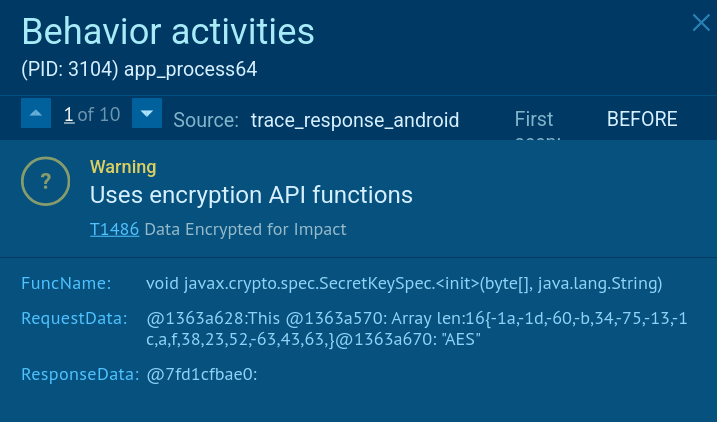Image resolution: width=717 pixels, height=422 pixels.
Task: Click the 'Behavior activities' title
Action: pos(168,32)
